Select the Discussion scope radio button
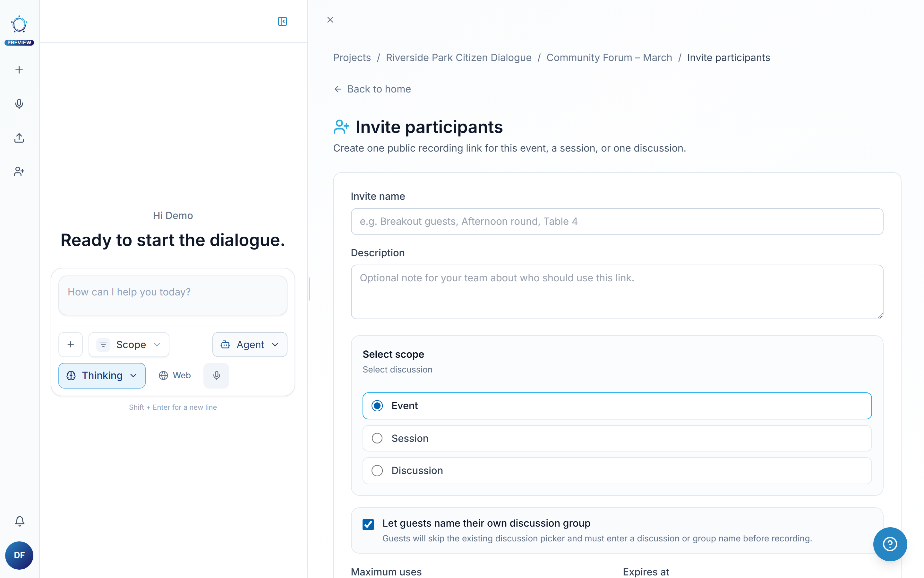Image resolution: width=924 pixels, height=578 pixels. coord(377,470)
